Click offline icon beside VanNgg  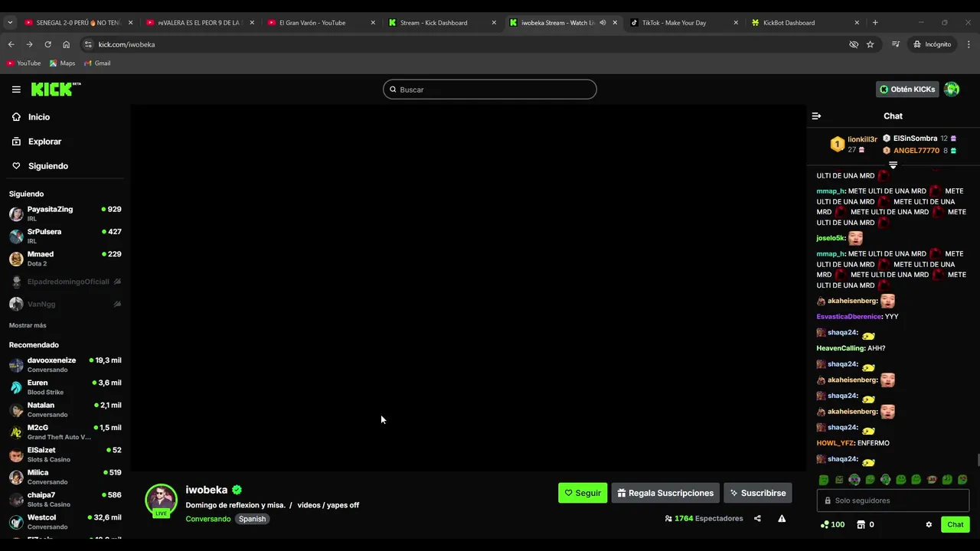(117, 304)
